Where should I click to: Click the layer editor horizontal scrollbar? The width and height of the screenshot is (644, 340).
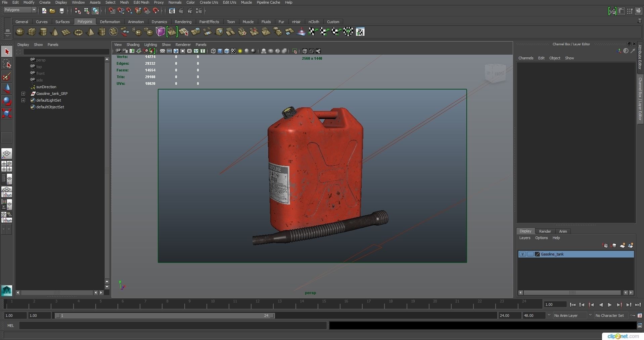[x=572, y=293]
